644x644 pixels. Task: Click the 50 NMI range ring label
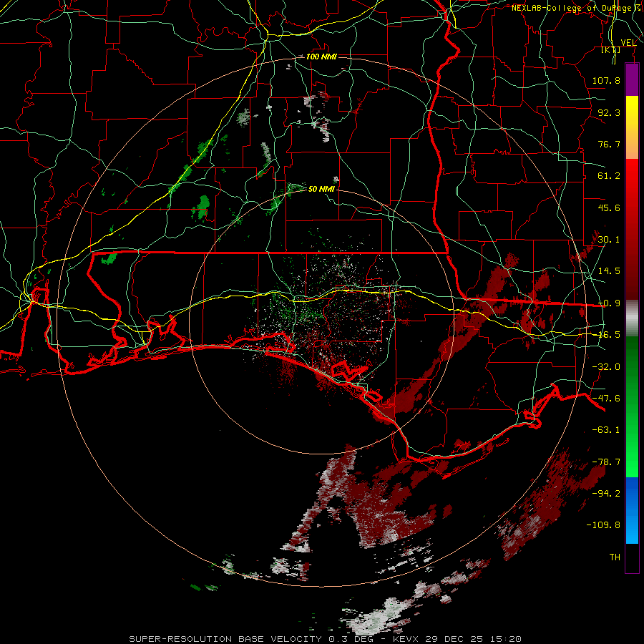[x=321, y=189]
